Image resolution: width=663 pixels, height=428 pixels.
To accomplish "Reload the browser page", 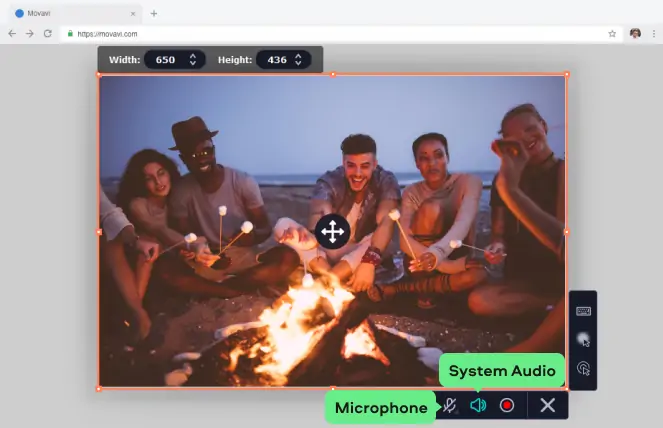I will pyautogui.click(x=48, y=33).
